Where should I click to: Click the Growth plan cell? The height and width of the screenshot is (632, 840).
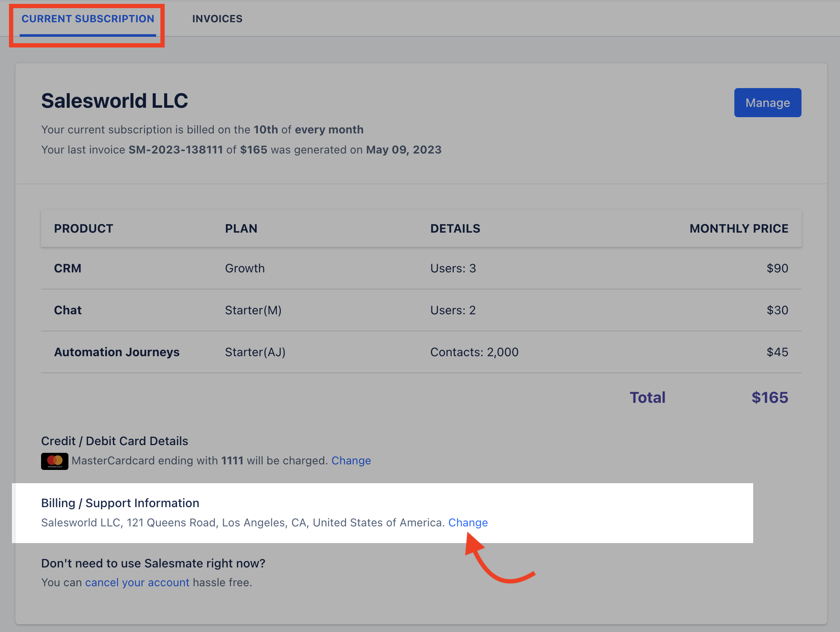point(245,268)
